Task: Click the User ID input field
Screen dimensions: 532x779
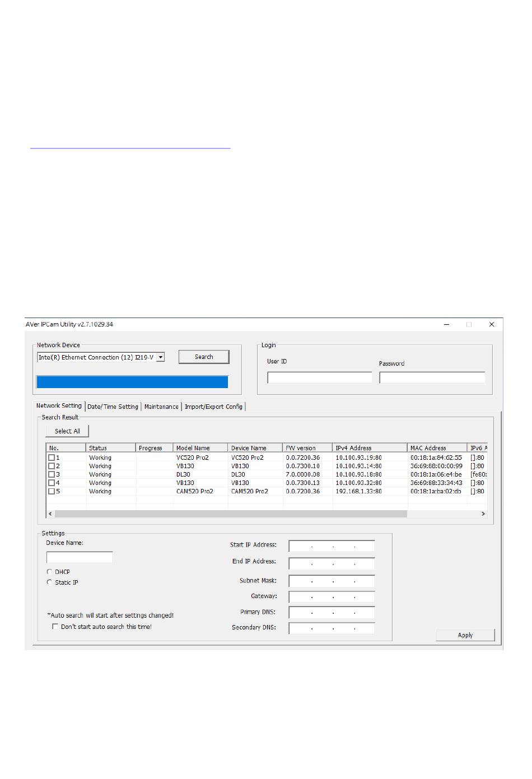Action: coord(320,378)
